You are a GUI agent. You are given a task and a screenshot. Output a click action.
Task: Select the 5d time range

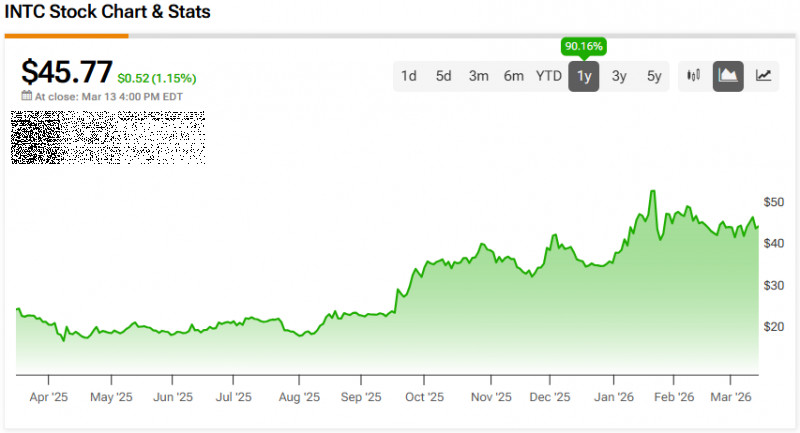click(443, 76)
